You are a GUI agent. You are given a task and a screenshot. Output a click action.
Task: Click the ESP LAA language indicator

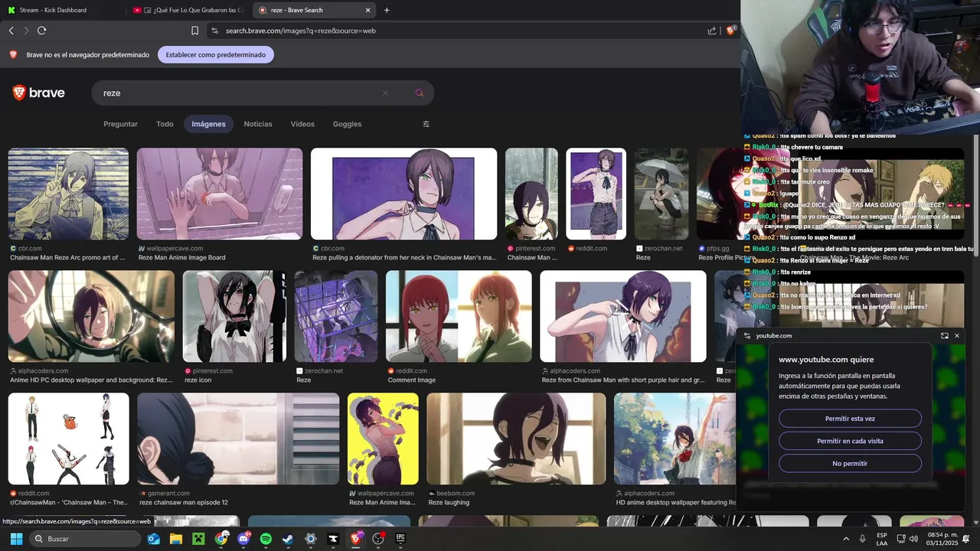coord(882,539)
